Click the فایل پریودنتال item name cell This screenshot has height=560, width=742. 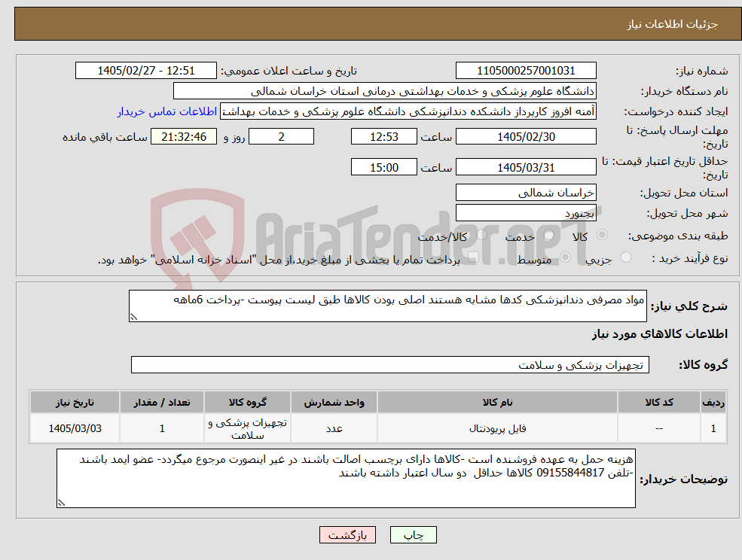pos(497,428)
